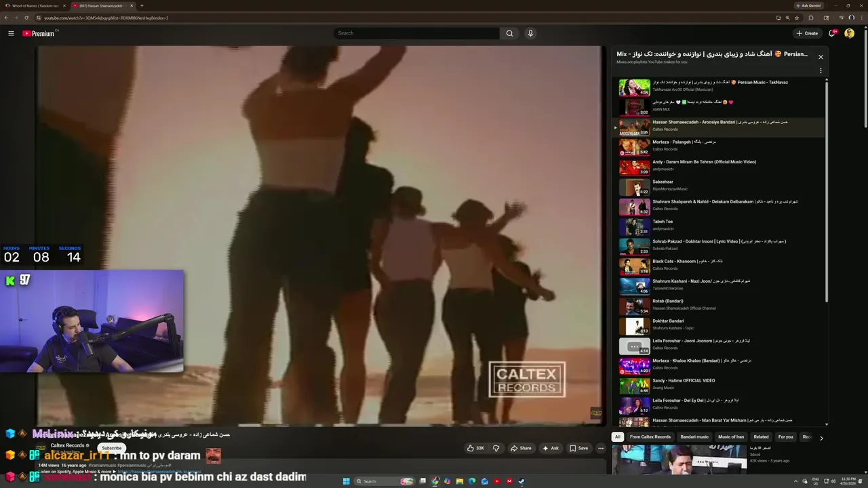Play Tabeh Toe from playlist
868x488 pixels.
(x=719, y=226)
